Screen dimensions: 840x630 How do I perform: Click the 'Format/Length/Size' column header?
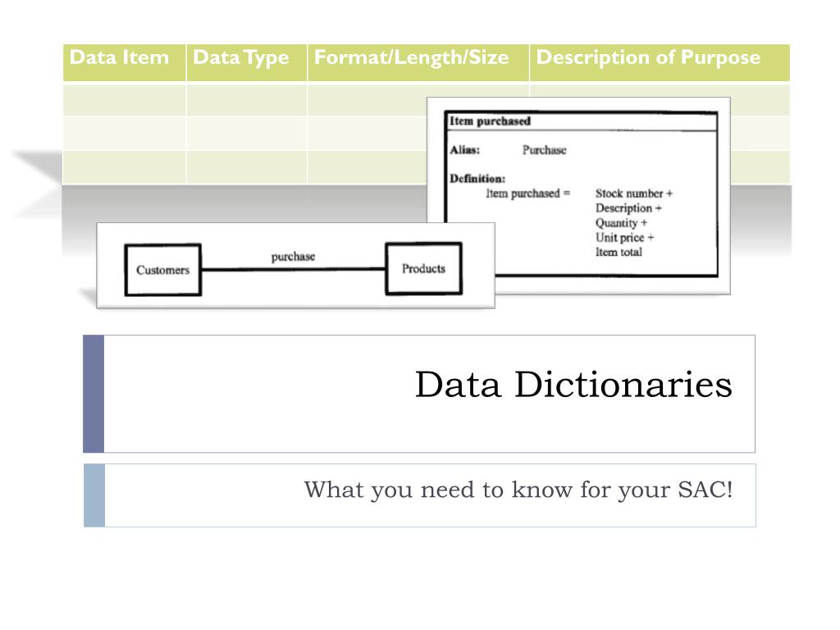418,62
